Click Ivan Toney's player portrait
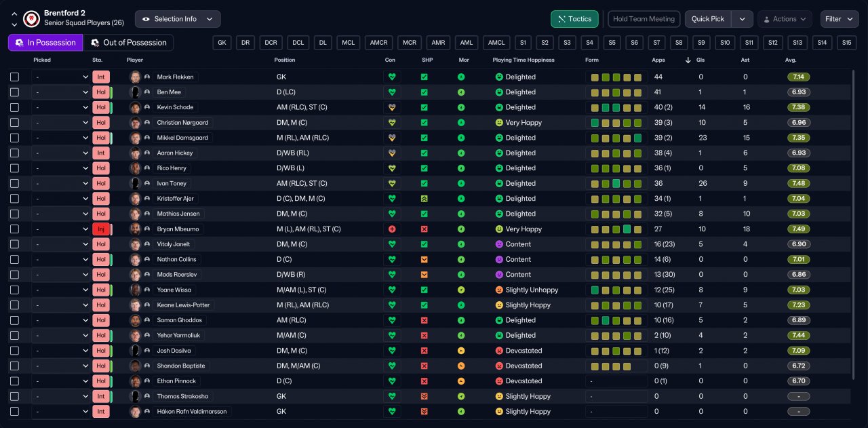Viewport: 868px width, 428px height. [136, 184]
